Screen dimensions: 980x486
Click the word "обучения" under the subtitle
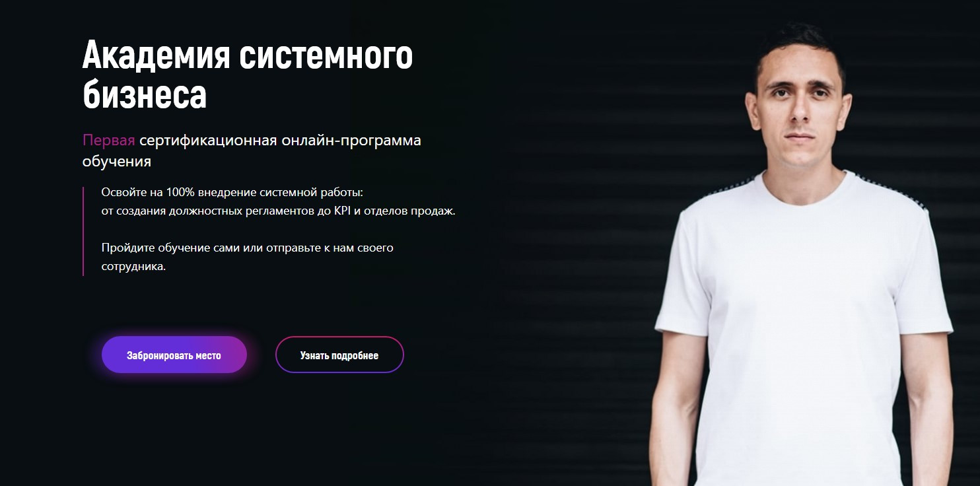[117, 162]
